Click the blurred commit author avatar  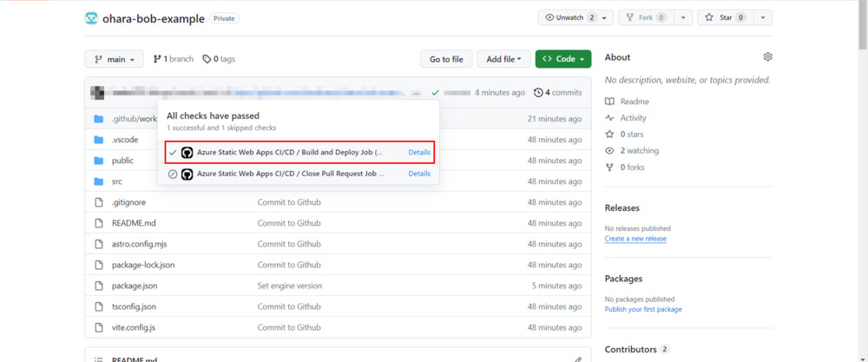click(x=97, y=92)
